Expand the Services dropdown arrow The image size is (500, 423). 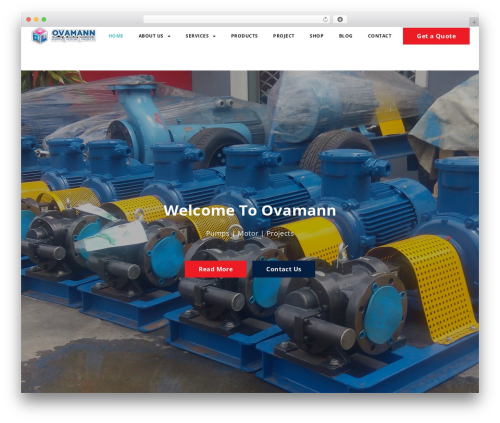pos(214,36)
